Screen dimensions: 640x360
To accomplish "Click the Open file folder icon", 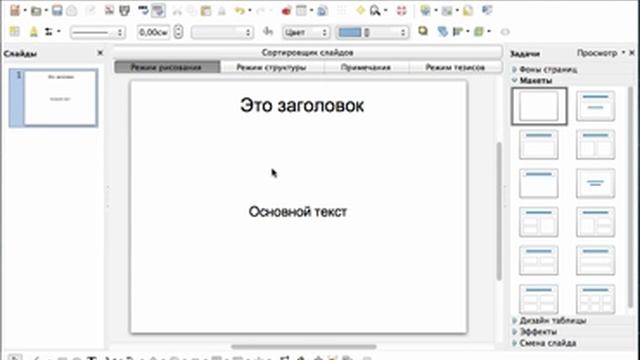I will 36,10.
